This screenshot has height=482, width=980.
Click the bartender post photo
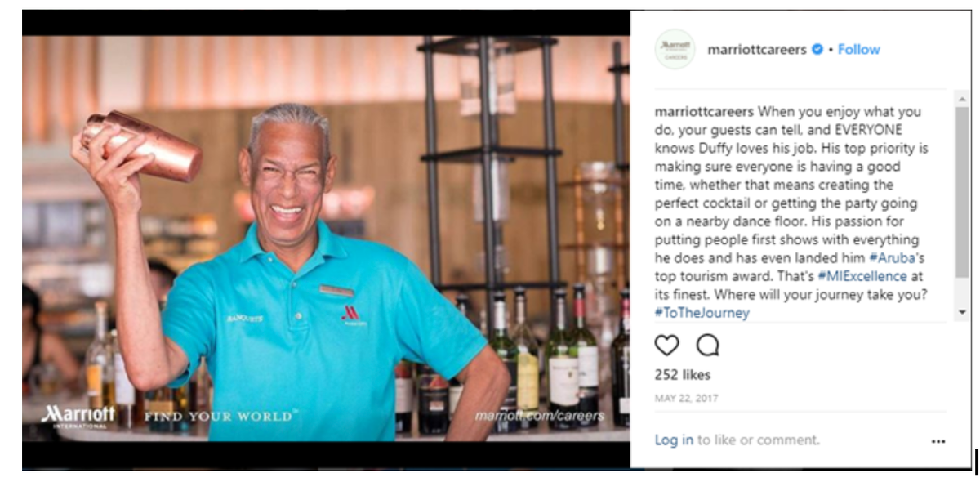[326, 239]
